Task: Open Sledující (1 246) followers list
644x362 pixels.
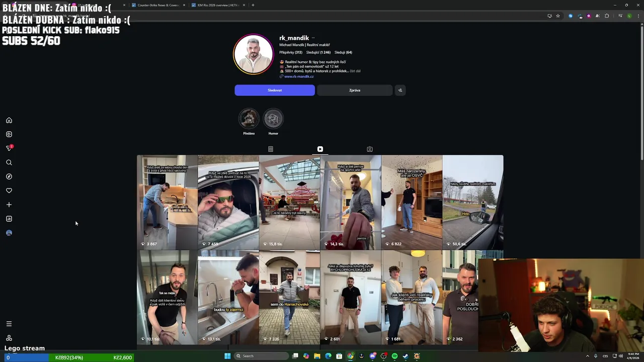Action: pyautogui.click(x=318, y=52)
